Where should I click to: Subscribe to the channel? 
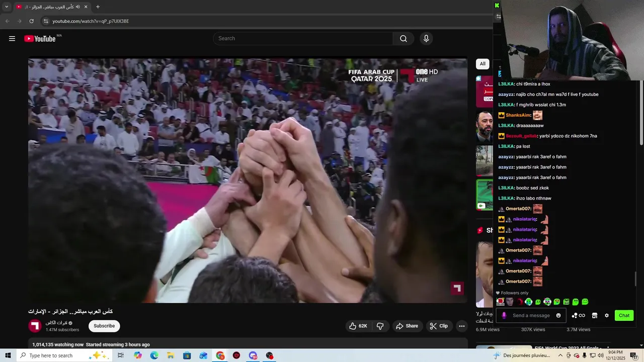(x=104, y=326)
